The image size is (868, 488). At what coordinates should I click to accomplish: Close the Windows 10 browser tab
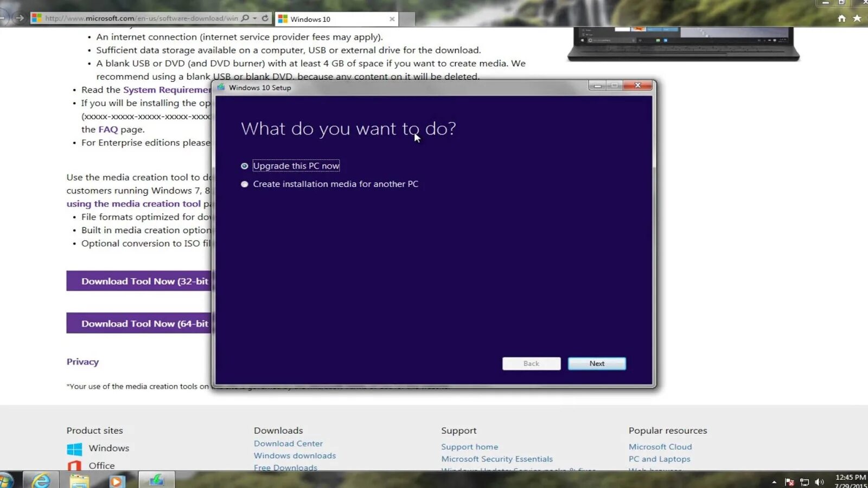tap(392, 19)
